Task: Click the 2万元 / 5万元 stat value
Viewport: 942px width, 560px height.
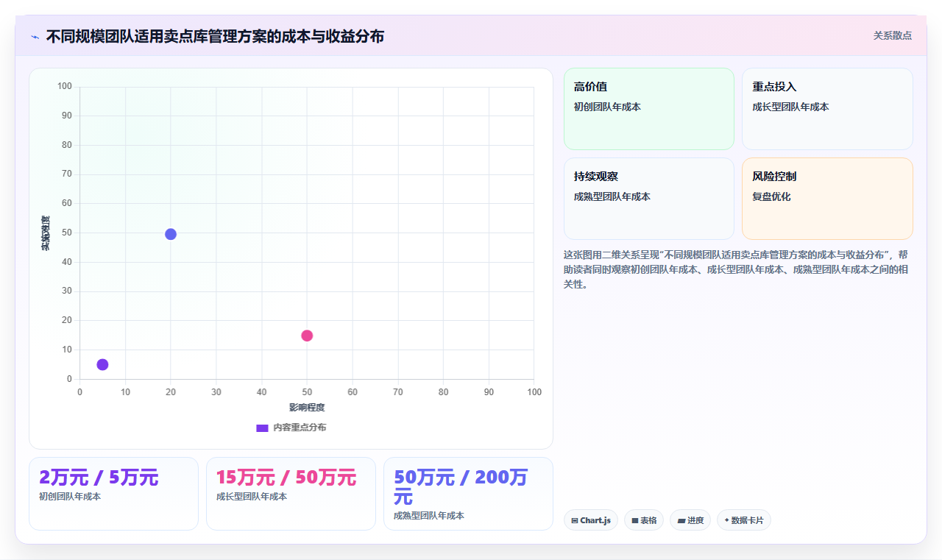Action: [x=99, y=478]
